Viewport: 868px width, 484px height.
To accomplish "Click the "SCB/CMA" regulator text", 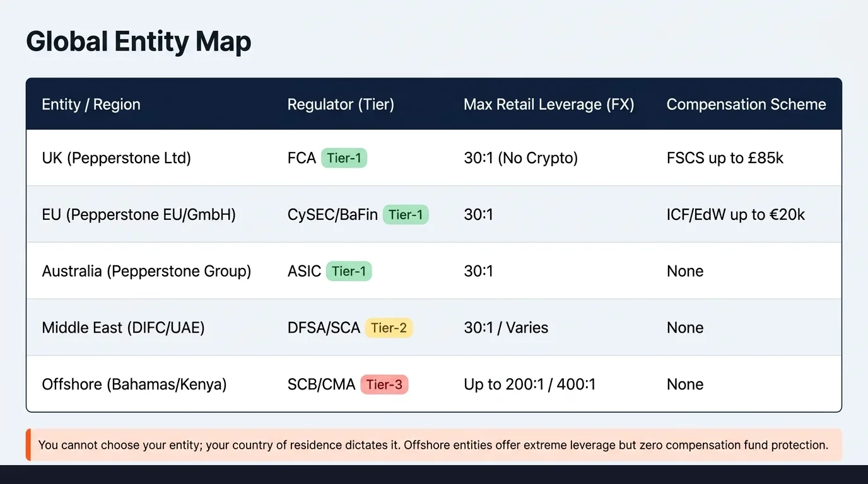I will [321, 384].
